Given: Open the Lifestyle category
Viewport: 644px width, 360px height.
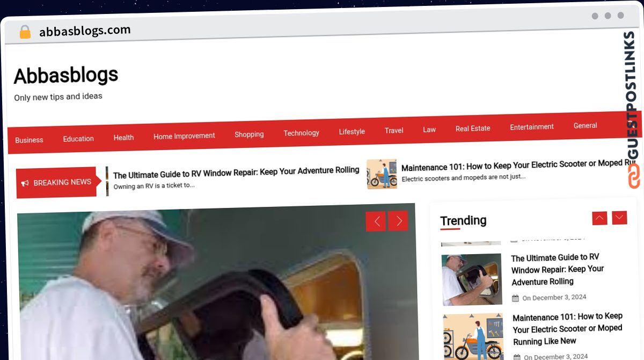Looking at the screenshot, I should (x=352, y=132).
